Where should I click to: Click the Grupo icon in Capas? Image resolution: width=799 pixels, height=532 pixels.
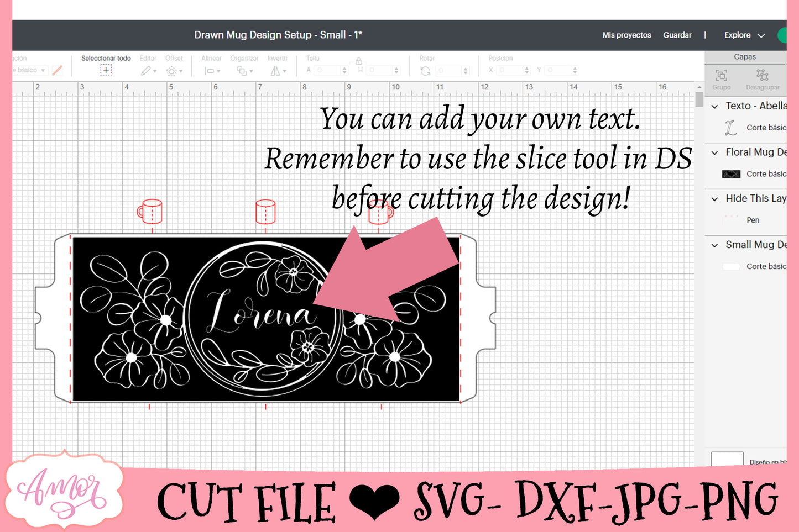721,76
